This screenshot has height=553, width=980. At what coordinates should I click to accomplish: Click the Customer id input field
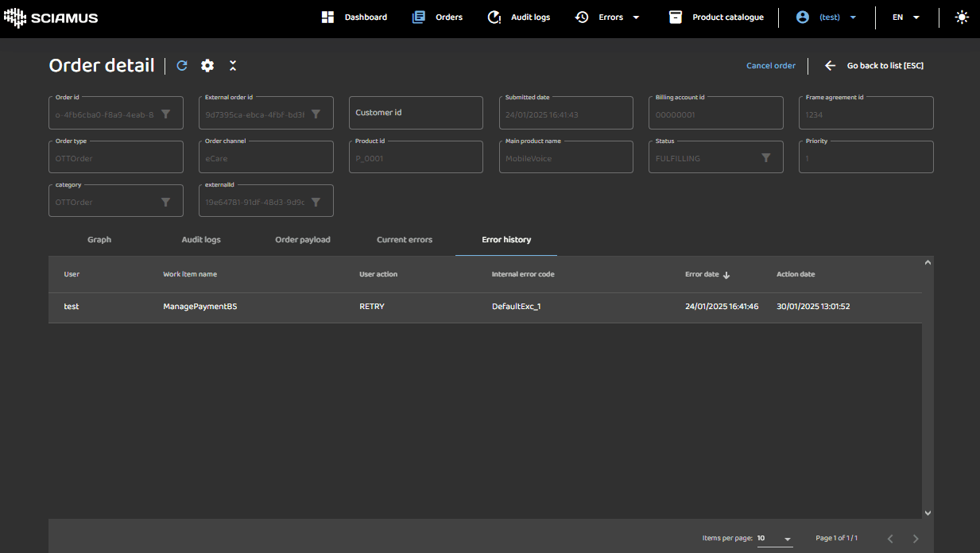416,113
